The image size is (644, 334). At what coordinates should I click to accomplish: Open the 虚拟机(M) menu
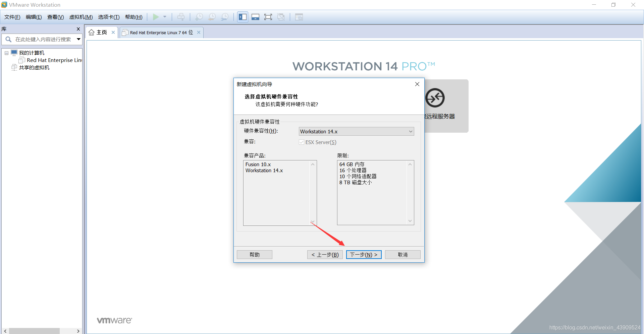81,17
